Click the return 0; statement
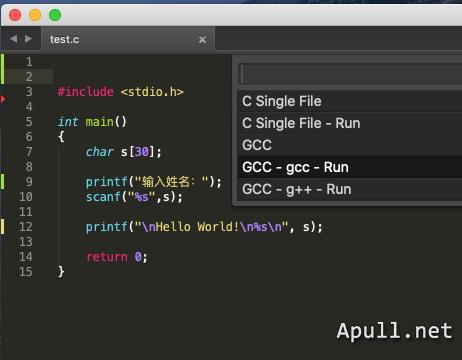 coord(117,257)
